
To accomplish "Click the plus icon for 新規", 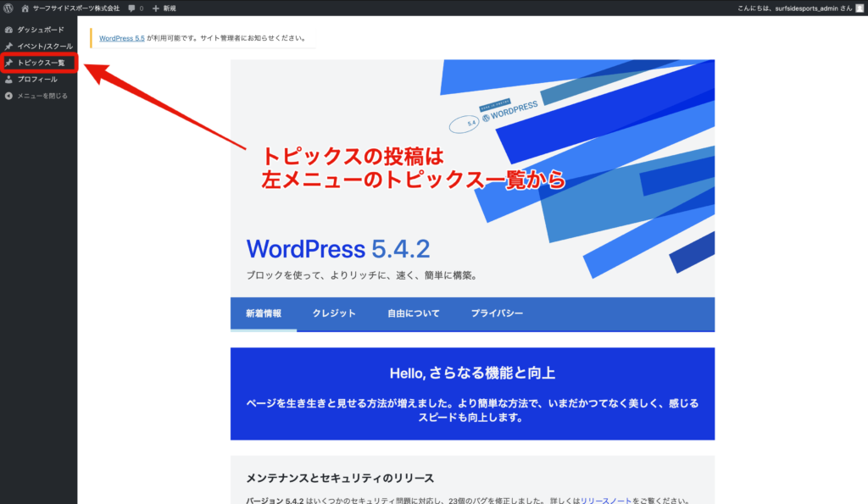I will point(156,8).
